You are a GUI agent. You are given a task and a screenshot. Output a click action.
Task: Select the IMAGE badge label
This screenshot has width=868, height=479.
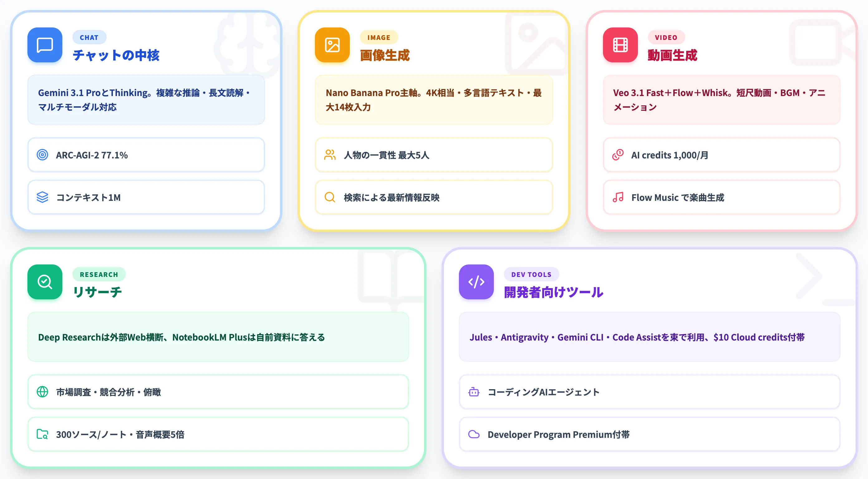[379, 37]
